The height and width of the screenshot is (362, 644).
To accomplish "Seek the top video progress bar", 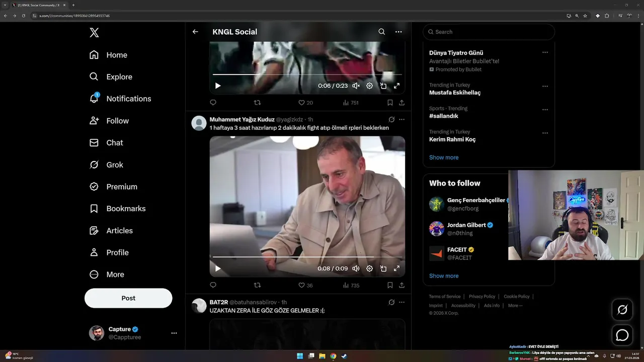I will coord(307,75).
